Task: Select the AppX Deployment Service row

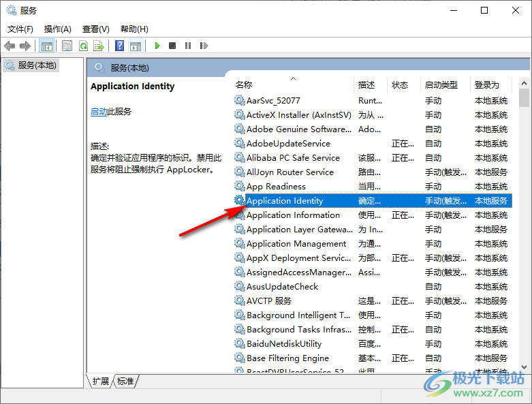Action: pyautogui.click(x=373, y=258)
